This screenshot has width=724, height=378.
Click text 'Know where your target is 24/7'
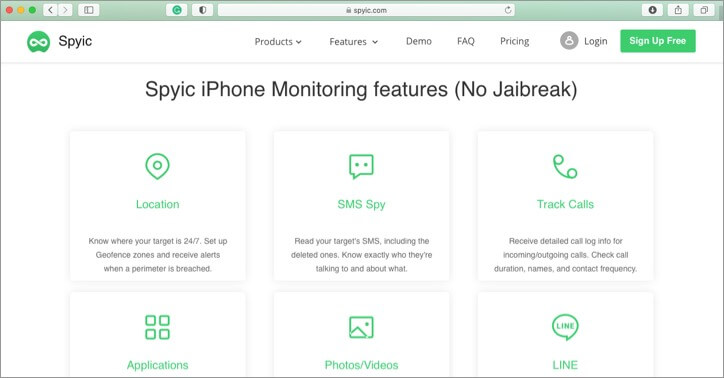tap(144, 241)
